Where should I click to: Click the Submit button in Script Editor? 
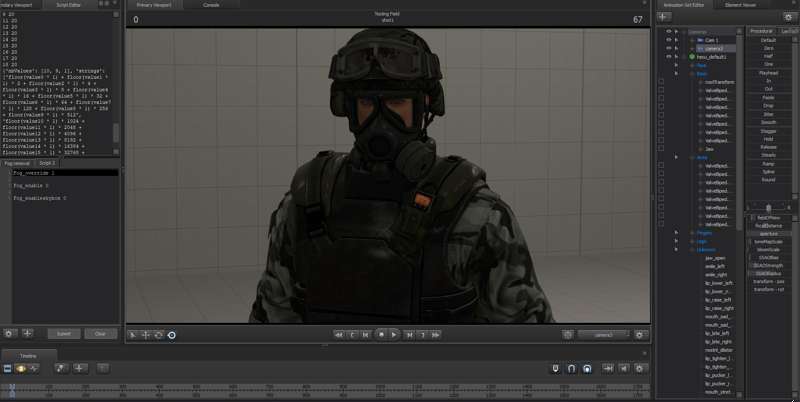point(63,333)
